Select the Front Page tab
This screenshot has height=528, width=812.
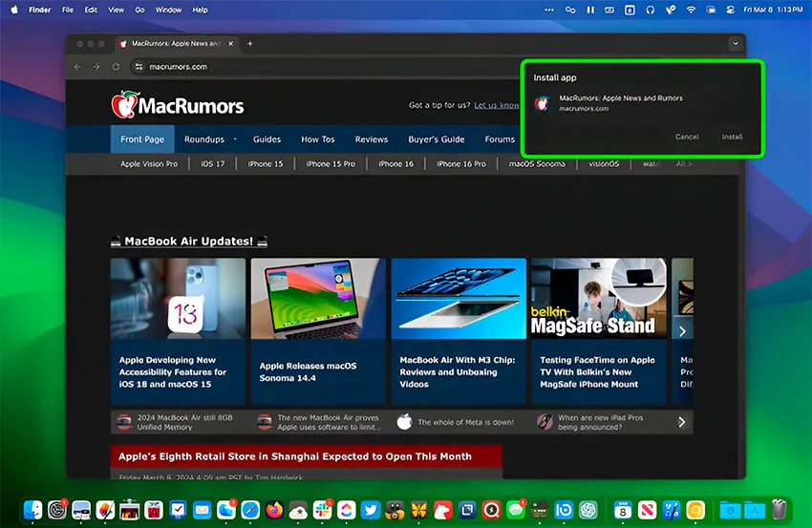(x=142, y=139)
